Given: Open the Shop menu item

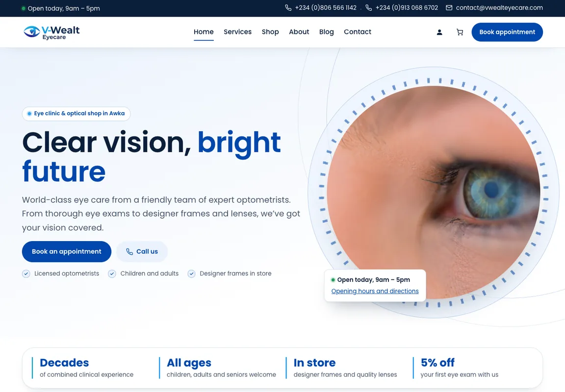Looking at the screenshot, I should pyautogui.click(x=270, y=32).
